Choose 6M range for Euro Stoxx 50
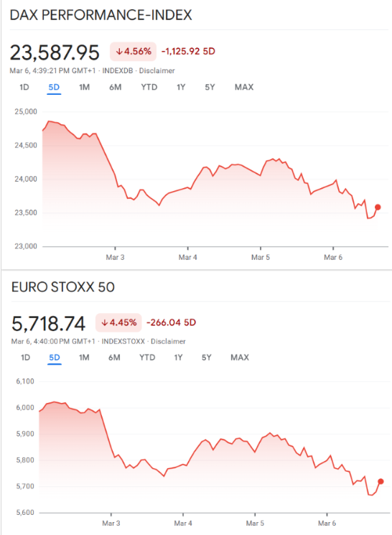Screen dimensions: 392x535 coord(114,358)
